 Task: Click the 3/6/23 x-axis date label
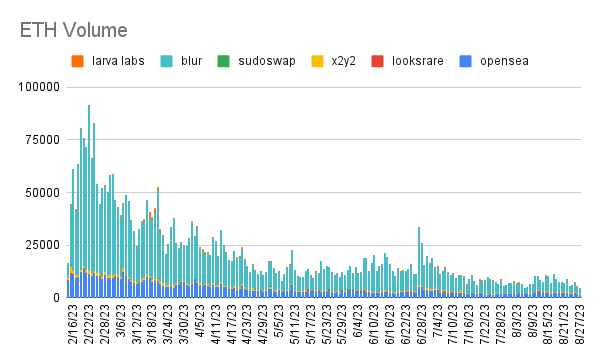[x=120, y=321]
